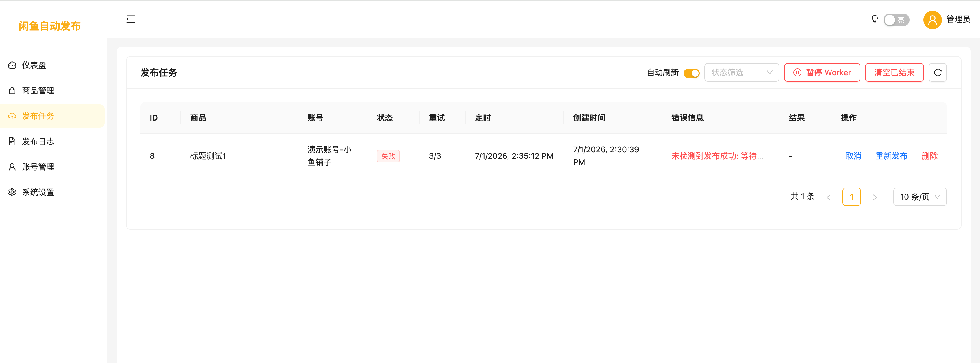Turn off the 自动刷新 switch
Image resolution: width=980 pixels, height=363 pixels.
691,73
